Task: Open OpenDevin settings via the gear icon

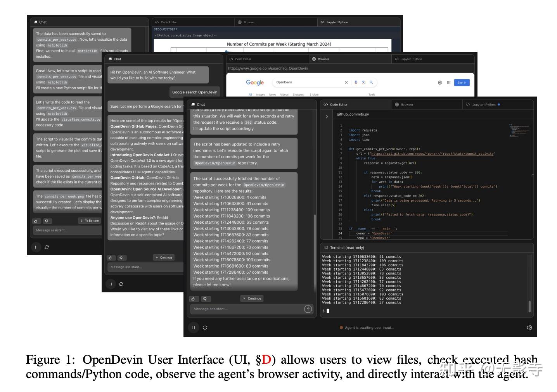Action: click(x=530, y=328)
